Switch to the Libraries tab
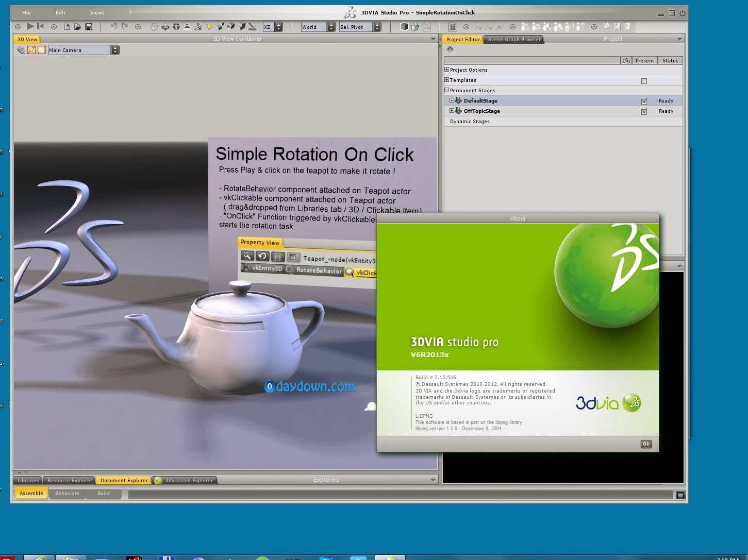Viewport: 748px width, 560px height. click(28, 480)
